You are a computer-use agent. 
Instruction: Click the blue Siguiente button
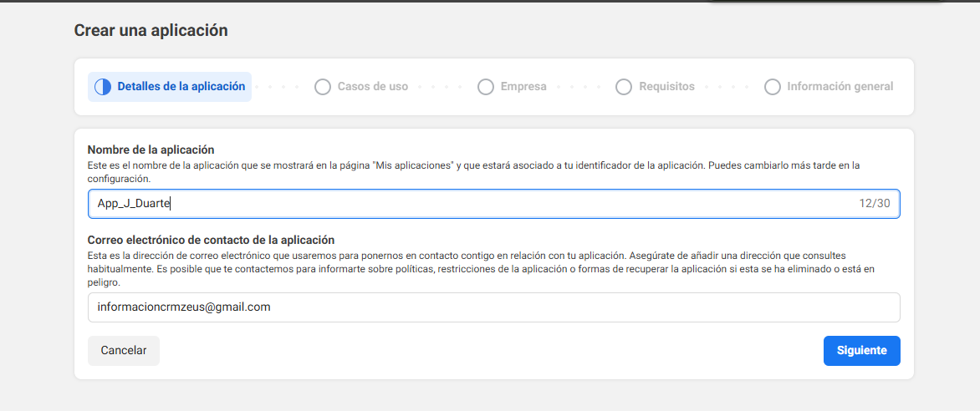point(861,351)
